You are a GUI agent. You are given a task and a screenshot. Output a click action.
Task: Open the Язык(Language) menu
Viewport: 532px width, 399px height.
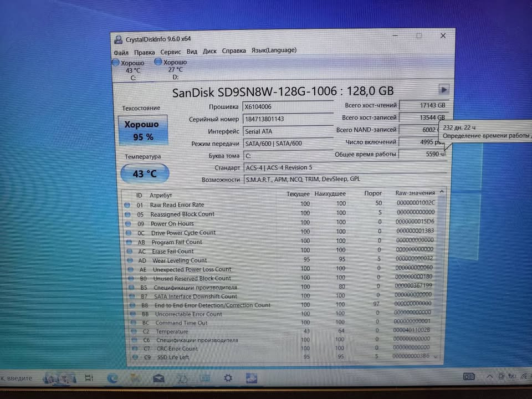274,50
